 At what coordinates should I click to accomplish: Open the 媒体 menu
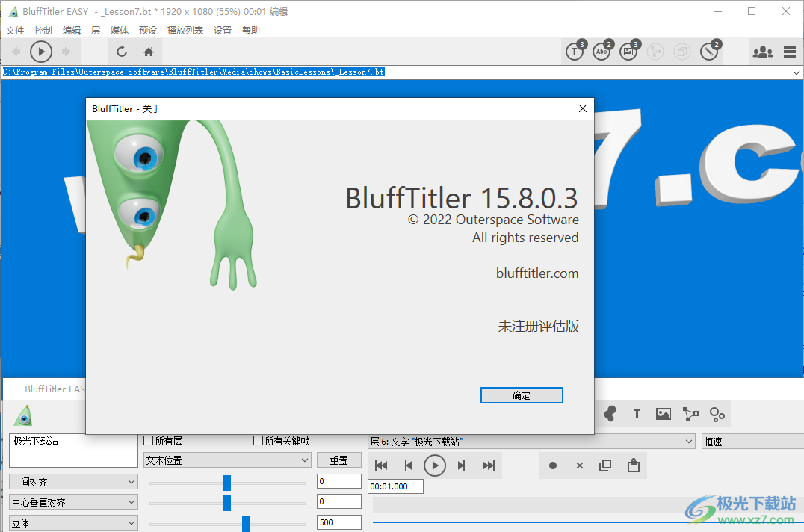click(x=120, y=30)
